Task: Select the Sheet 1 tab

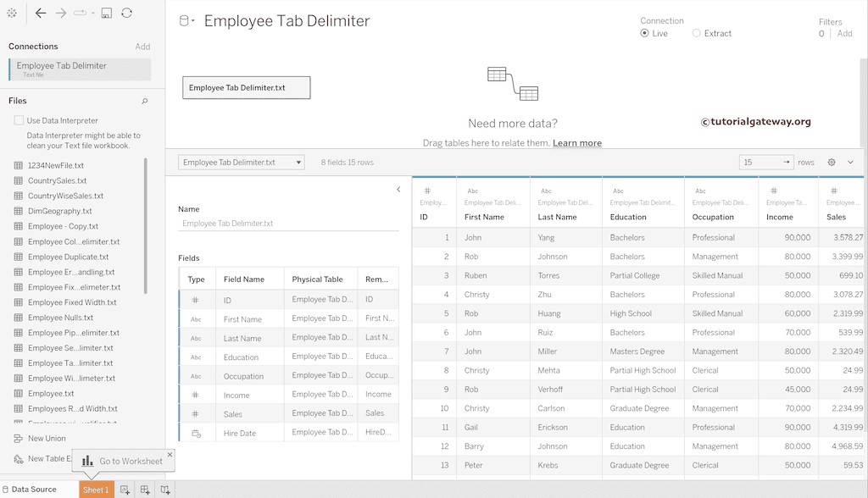Action: coord(96,490)
